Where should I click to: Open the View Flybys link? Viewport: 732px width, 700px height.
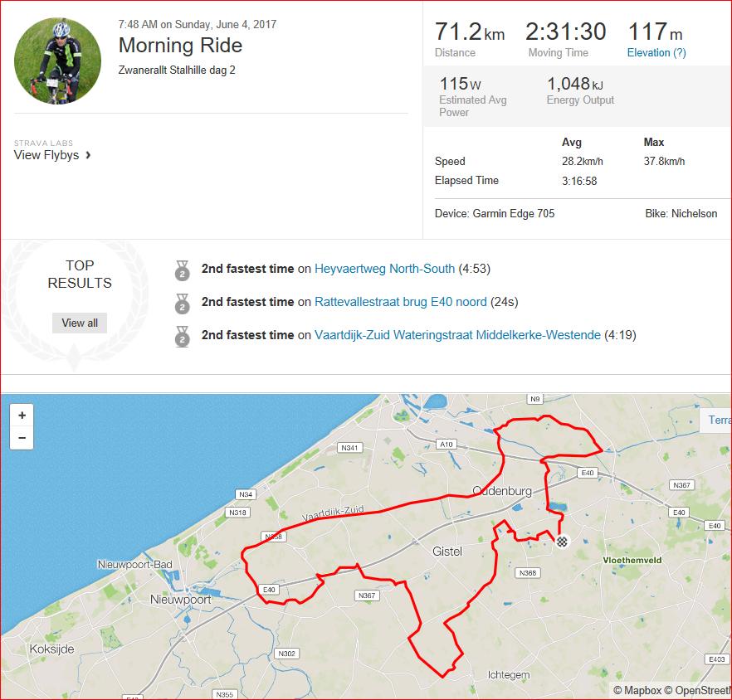coord(46,155)
